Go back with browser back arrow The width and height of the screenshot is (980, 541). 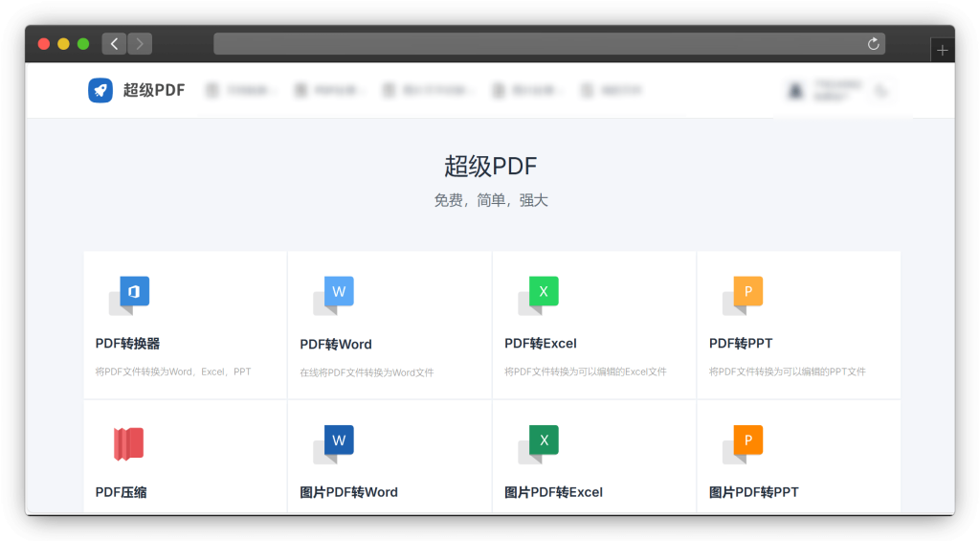(x=115, y=44)
